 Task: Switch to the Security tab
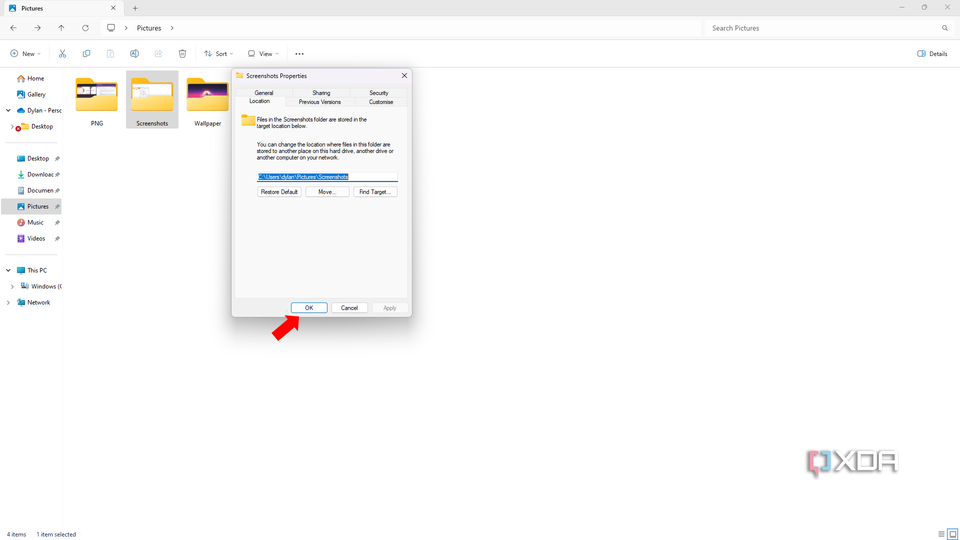coord(378,93)
